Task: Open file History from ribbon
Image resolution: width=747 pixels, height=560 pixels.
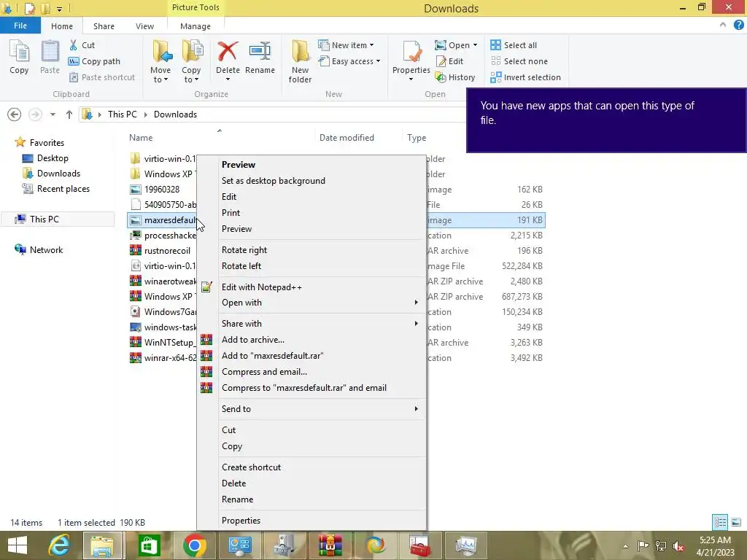Action: 455,77
